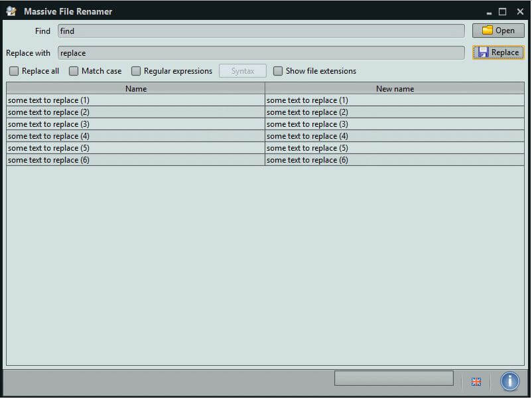Viewport: 532px width, 399px height.
Task: Maximize the Massive File Renamer window
Action: click(x=502, y=11)
